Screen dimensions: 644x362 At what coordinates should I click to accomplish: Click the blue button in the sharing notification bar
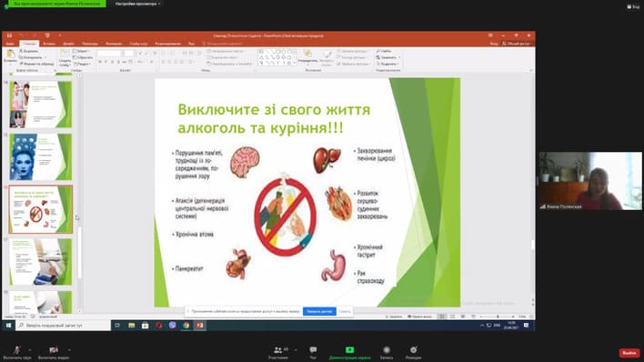pos(319,311)
